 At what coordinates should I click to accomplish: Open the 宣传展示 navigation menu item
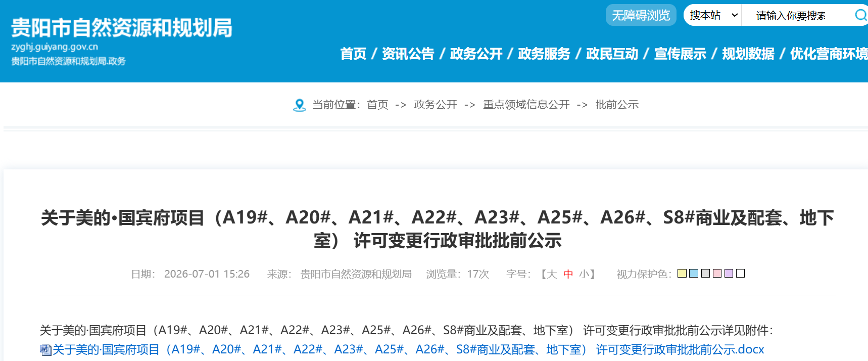[x=680, y=54]
